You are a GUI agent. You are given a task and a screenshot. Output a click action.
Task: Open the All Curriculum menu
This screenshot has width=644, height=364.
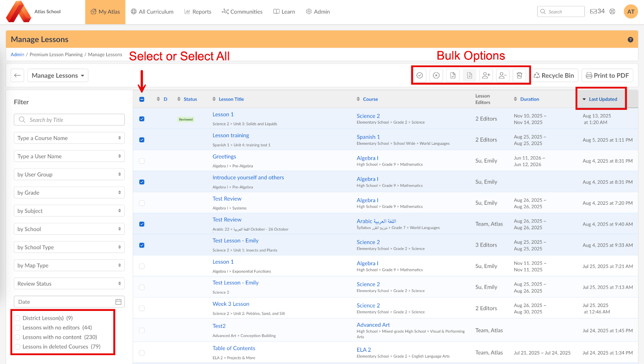pyautogui.click(x=152, y=12)
